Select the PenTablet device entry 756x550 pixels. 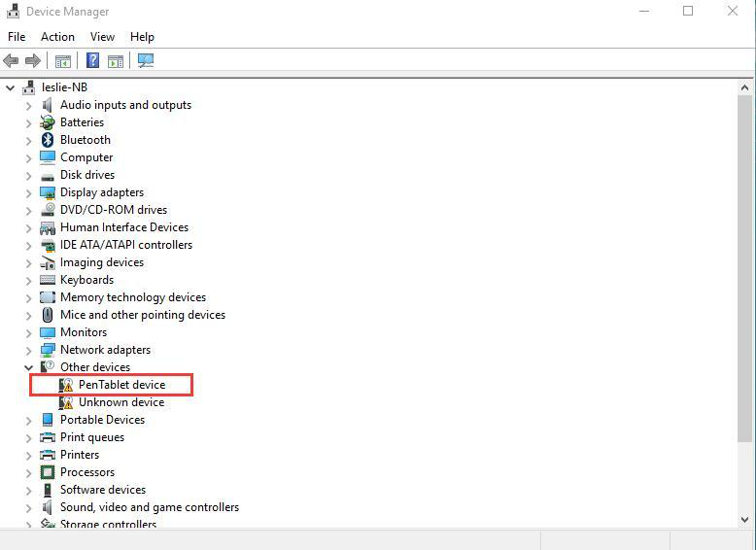pyautogui.click(x=122, y=385)
